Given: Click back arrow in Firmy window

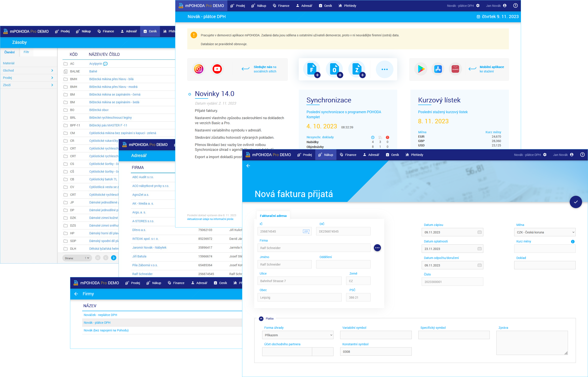Looking at the screenshot, I should (76, 294).
